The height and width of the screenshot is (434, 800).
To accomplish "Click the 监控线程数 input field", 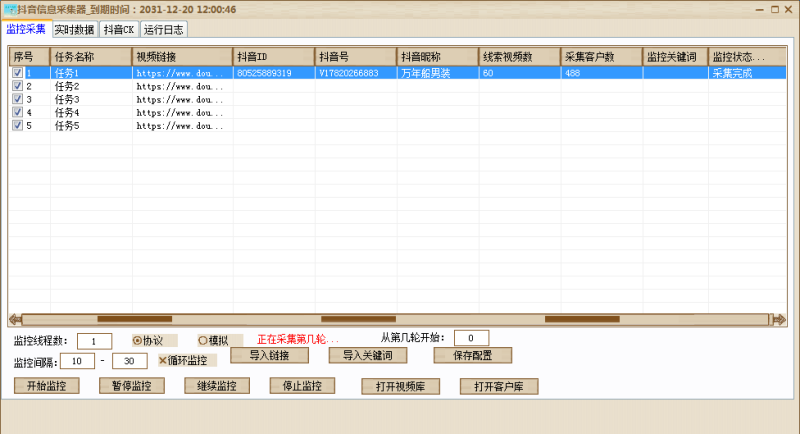I will [x=94, y=341].
